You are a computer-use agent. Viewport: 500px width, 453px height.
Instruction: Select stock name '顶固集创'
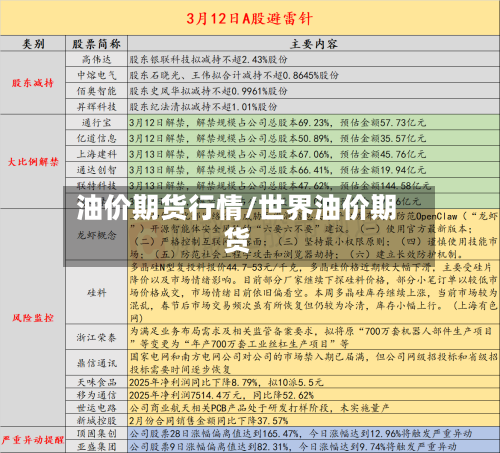(x=96, y=434)
